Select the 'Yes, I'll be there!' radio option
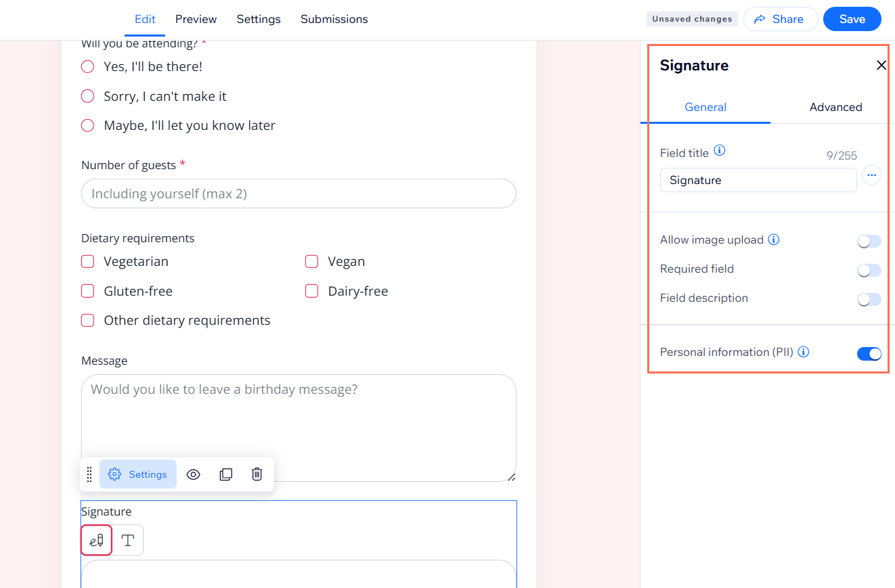Image resolution: width=895 pixels, height=588 pixels. click(x=87, y=66)
